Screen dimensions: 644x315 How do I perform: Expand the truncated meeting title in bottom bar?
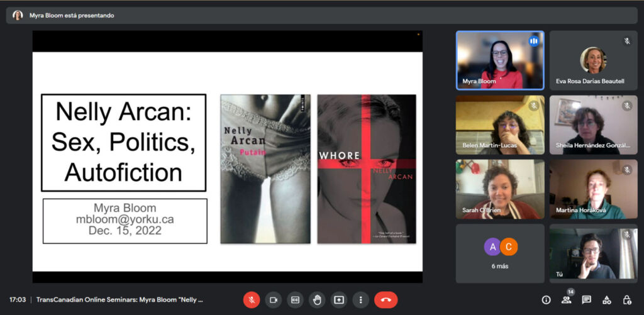pyautogui.click(x=119, y=300)
